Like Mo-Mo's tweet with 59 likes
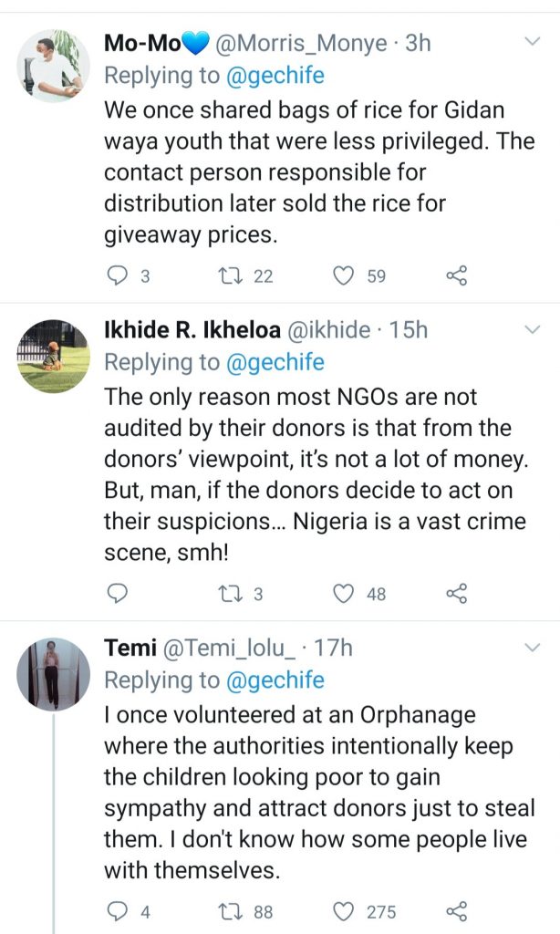The image size is (560, 934). click(x=344, y=275)
